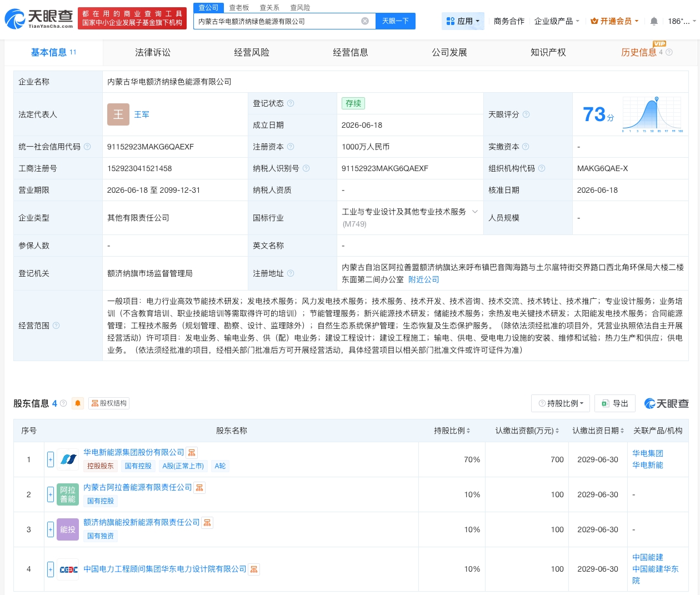
Task: Open the 企业级产品 dropdown
Action: click(557, 21)
